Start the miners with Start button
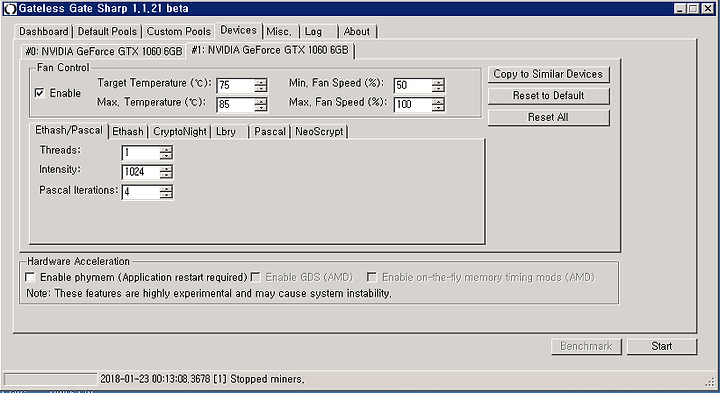This screenshot has height=393, width=720. click(662, 347)
